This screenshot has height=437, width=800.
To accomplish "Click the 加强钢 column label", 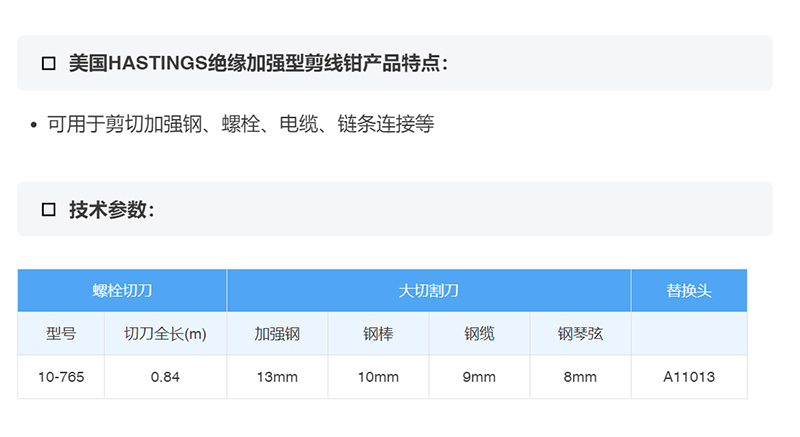I will tap(277, 334).
